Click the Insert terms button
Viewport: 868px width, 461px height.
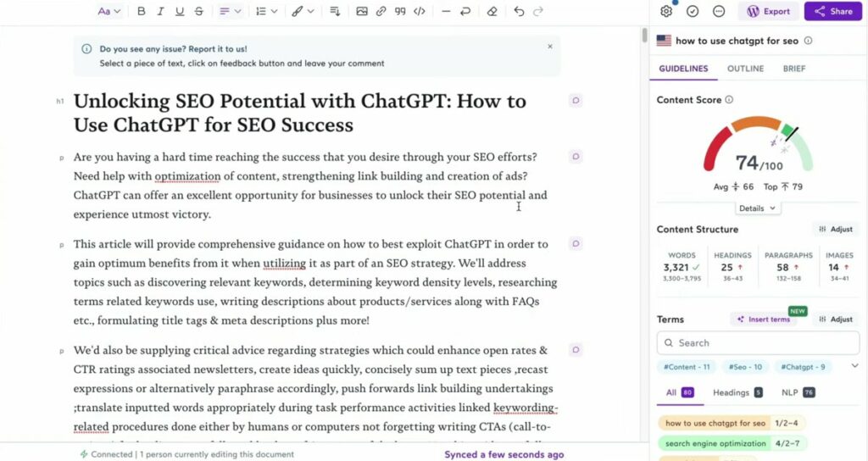pos(764,319)
